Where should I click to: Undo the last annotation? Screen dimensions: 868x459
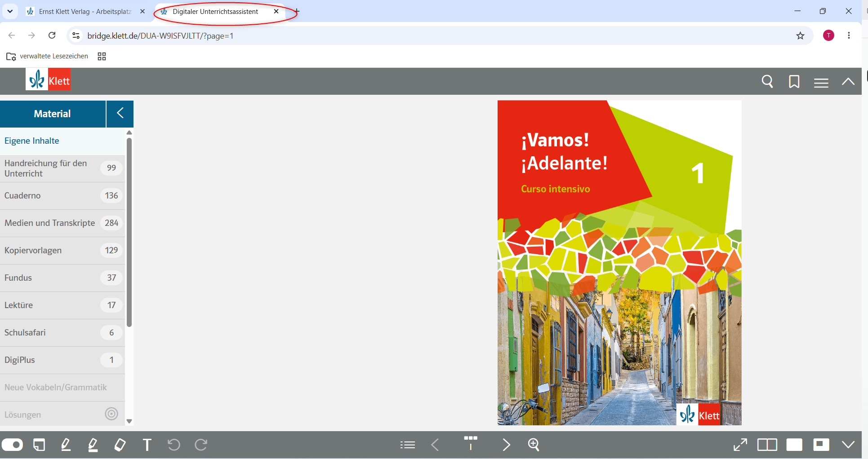click(x=174, y=445)
